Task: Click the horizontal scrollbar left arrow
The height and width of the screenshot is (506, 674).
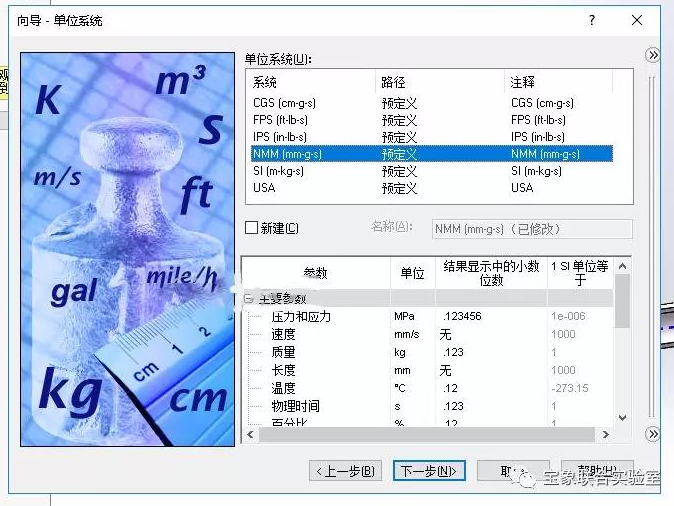Action: [250, 435]
